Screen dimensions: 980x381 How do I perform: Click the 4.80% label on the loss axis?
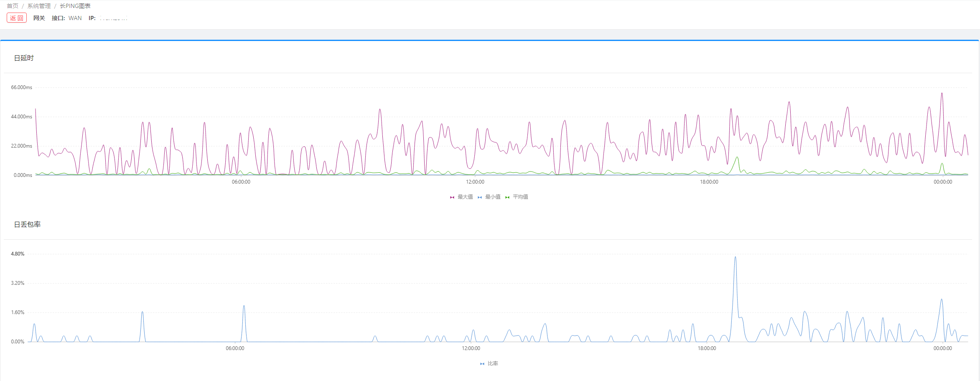pos(18,254)
